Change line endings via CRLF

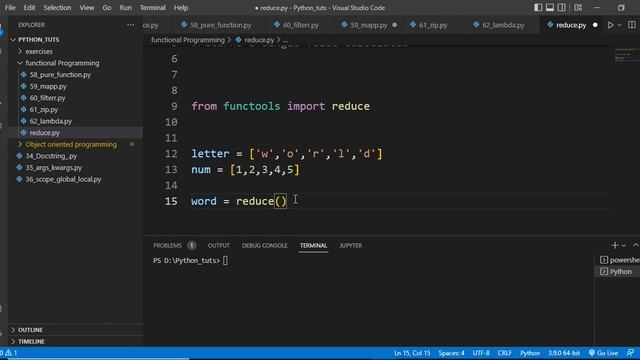(504, 353)
